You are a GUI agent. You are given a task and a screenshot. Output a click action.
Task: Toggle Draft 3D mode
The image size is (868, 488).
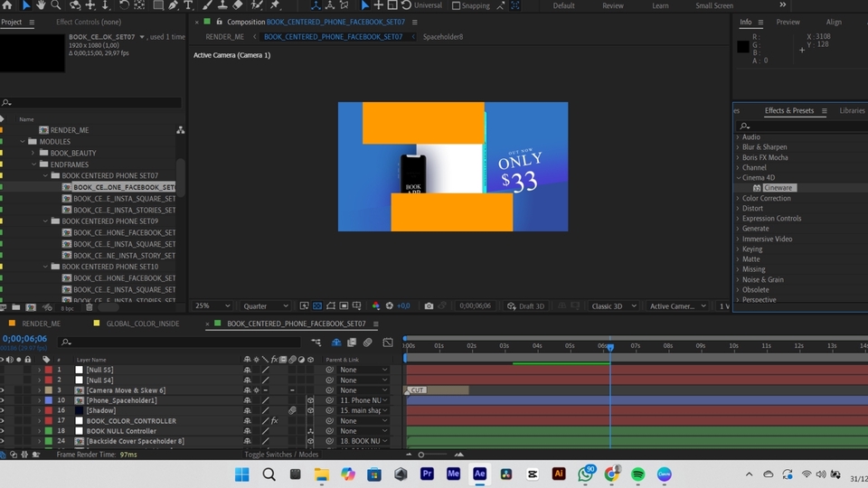(526, 306)
